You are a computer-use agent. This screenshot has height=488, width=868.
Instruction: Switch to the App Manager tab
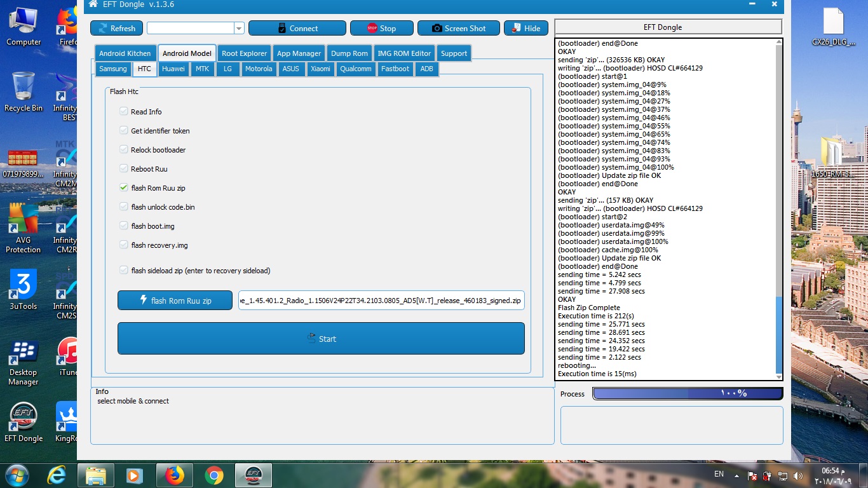[299, 53]
